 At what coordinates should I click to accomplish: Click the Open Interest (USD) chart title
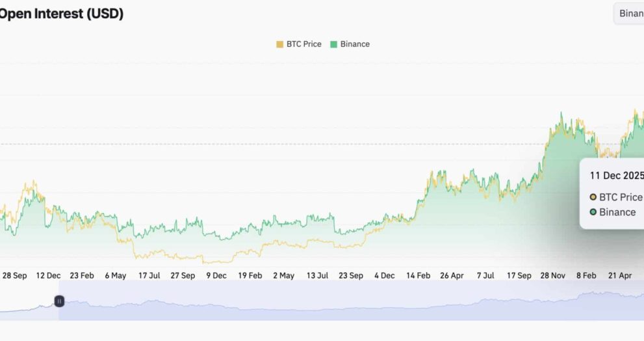pyautogui.click(x=62, y=13)
